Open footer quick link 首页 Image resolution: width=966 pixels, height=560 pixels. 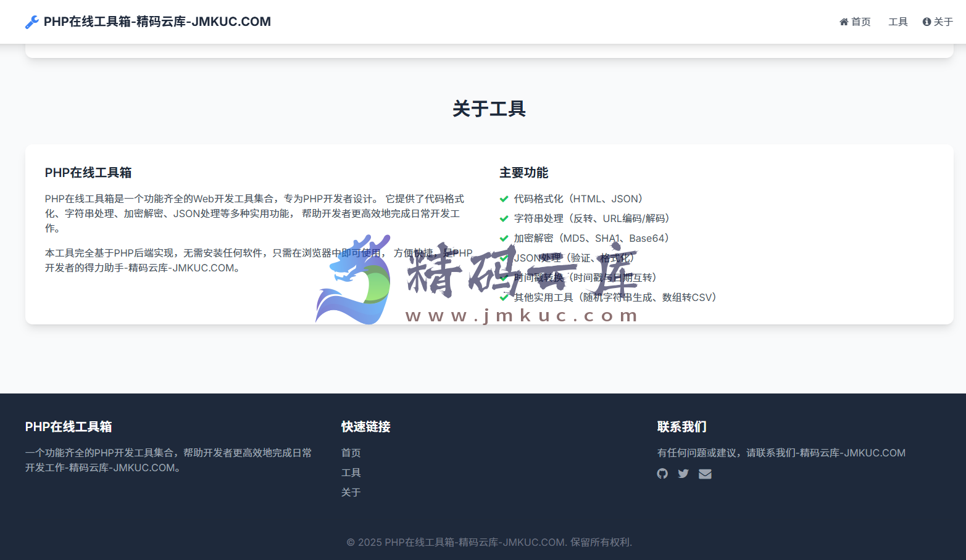[x=351, y=453]
